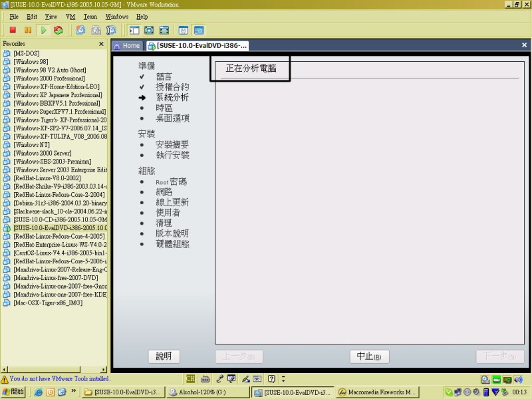Open the Snapshot Manager icon
This screenshot has width=532, height=399.
coord(111,30)
